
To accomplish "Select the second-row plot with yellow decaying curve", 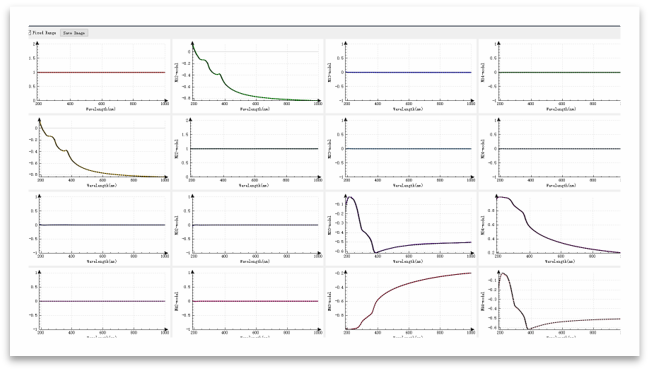I will pyautogui.click(x=99, y=152).
